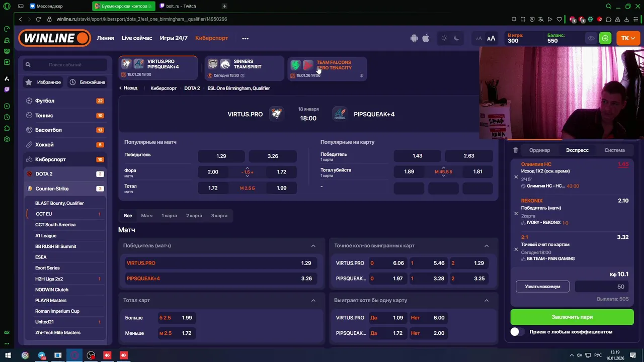
Task: Collapse Тотал карт market
Action: click(313, 300)
